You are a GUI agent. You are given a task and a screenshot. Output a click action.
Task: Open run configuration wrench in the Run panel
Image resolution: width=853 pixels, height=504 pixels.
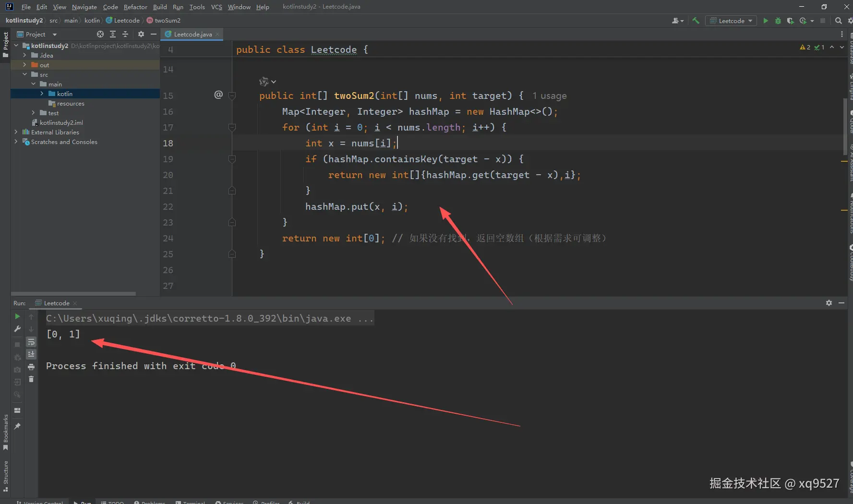point(17,329)
